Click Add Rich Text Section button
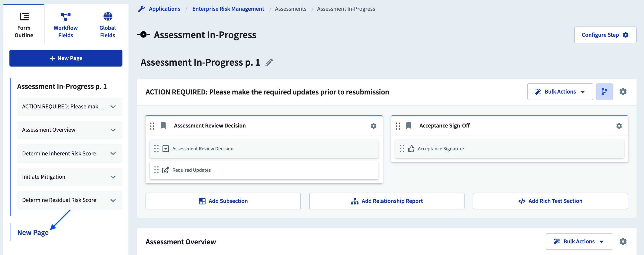 pyautogui.click(x=550, y=201)
